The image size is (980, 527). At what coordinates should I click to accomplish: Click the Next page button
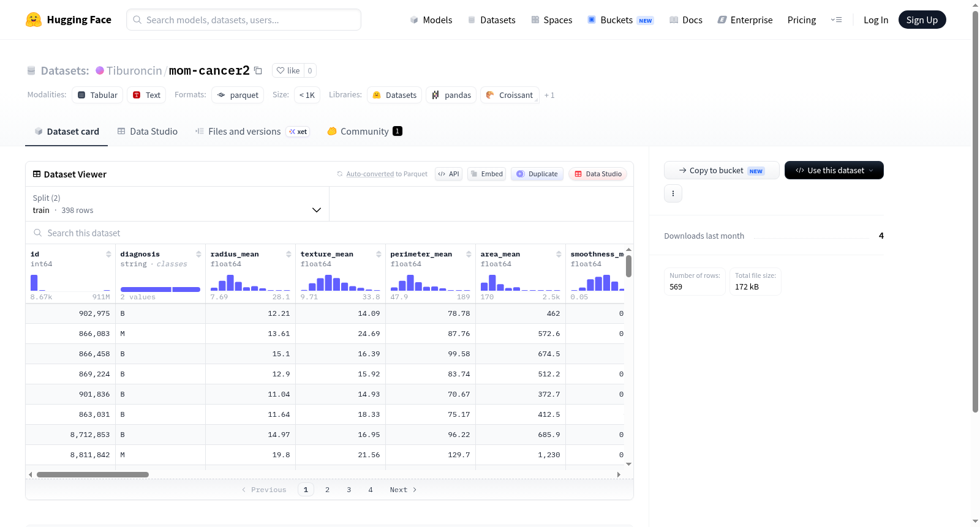403,490
